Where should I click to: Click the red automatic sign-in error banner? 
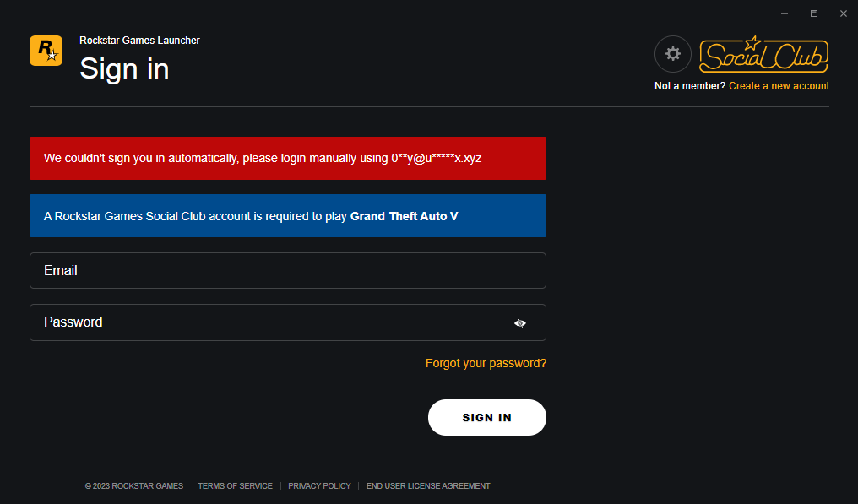click(x=288, y=158)
